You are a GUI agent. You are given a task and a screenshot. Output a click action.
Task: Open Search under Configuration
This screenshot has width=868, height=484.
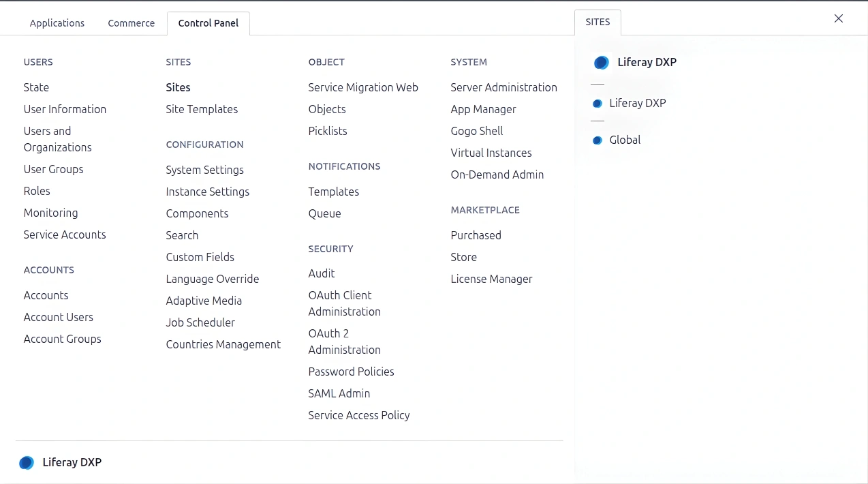click(x=182, y=235)
